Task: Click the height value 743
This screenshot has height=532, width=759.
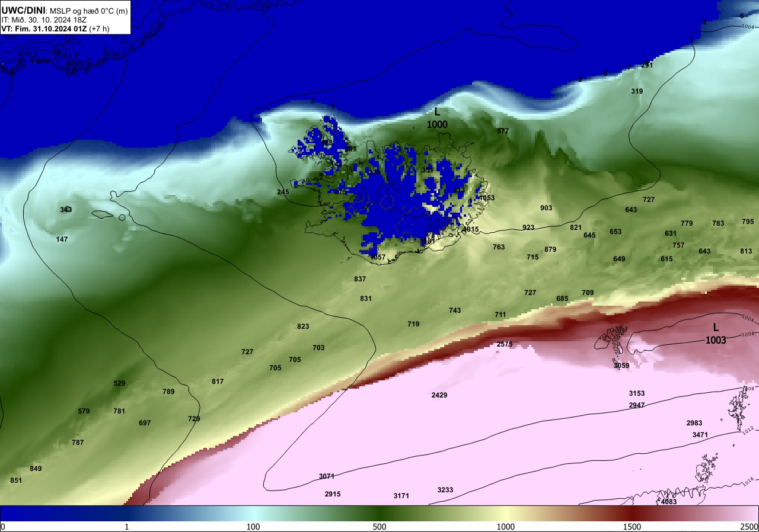Action: click(x=455, y=310)
